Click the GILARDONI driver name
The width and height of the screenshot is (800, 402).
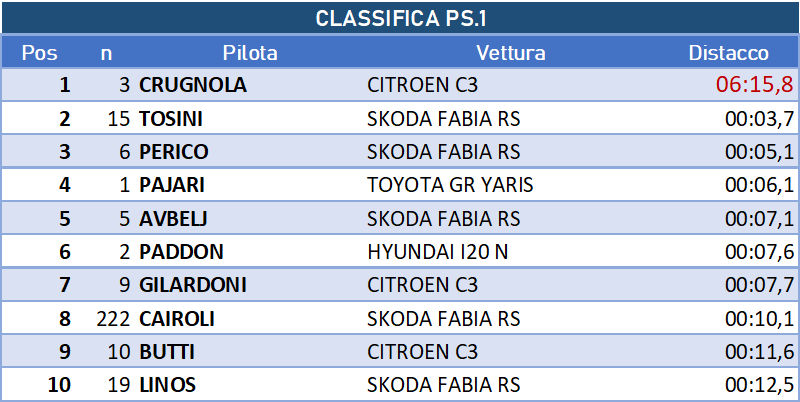[x=192, y=285]
